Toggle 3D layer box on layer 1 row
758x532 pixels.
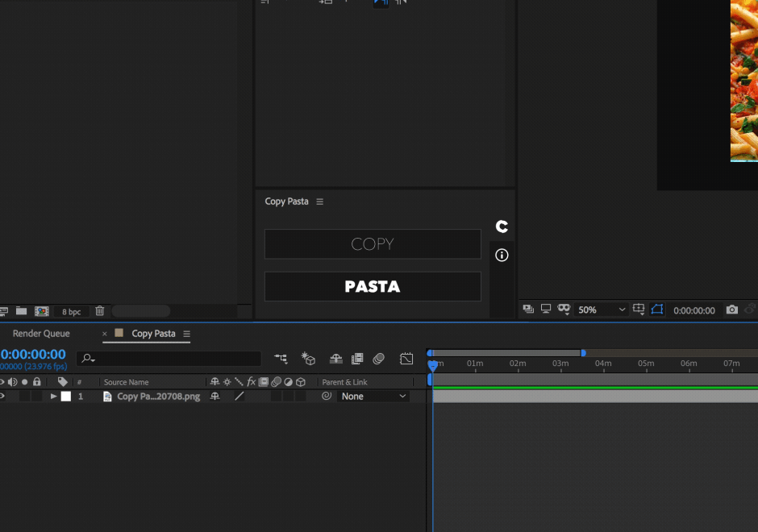pyautogui.click(x=301, y=397)
